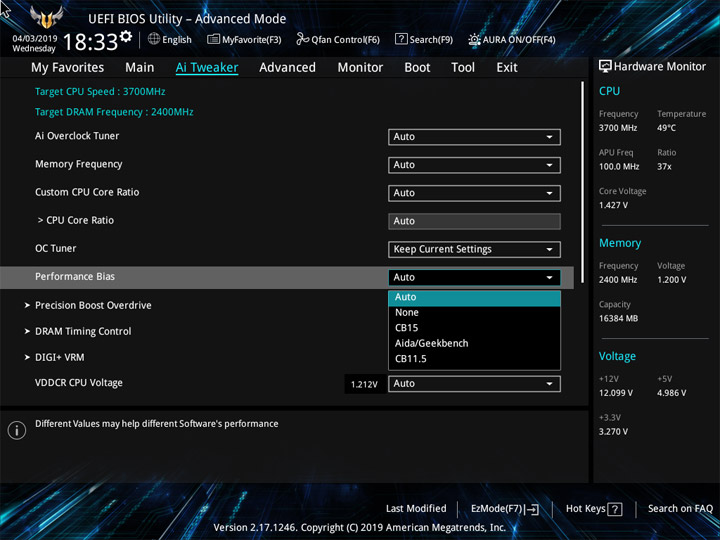Screen dimensions: 720x540
Task: Open the Monitor tab
Action: pyautogui.click(x=360, y=68)
